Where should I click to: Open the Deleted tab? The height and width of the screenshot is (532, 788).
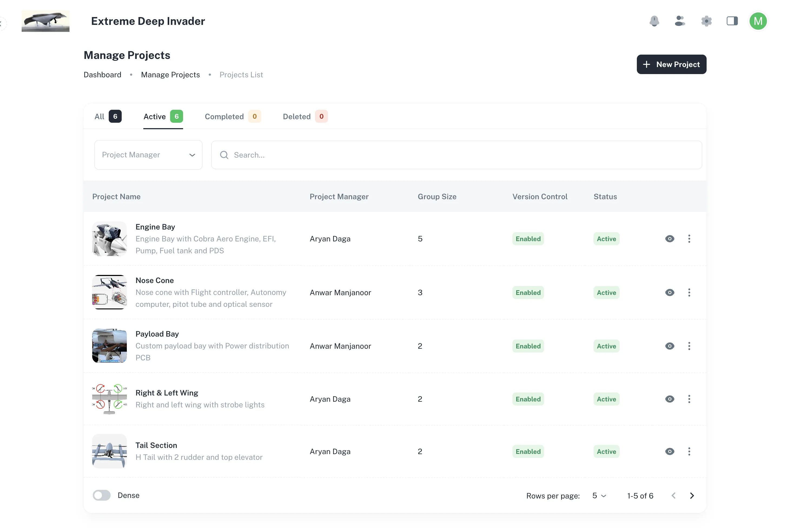pyautogui.click(x=305, y=116)
